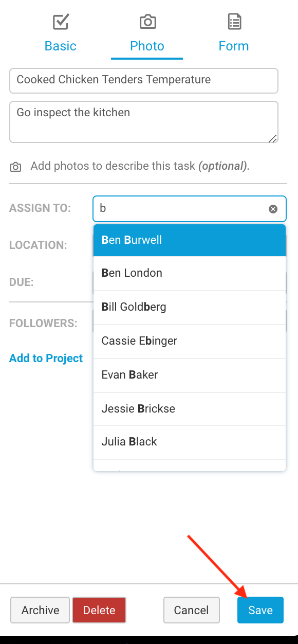
Task: Clear the Assign To search field
Action: coord(273,209)
